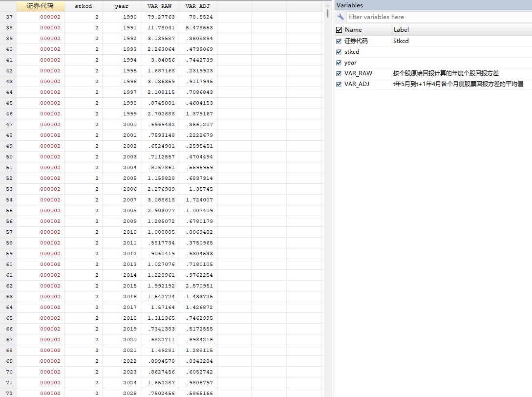The width and height of the screenshot is (532, 397).
Task: Uncheck the 证券代码 variable checkbox
Action: tap(339, 41)
